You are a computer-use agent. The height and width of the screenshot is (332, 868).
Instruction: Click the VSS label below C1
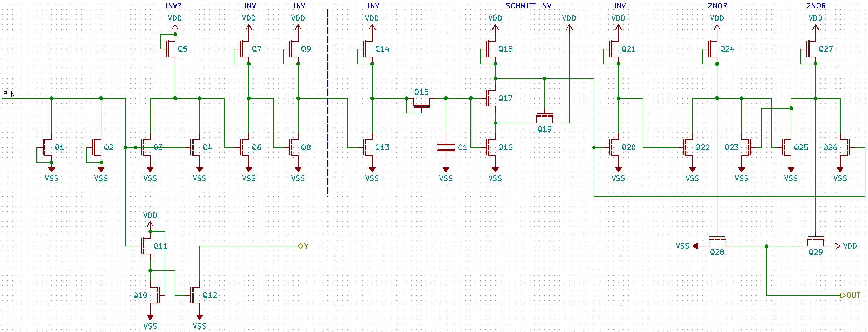(x=446, y=178)
